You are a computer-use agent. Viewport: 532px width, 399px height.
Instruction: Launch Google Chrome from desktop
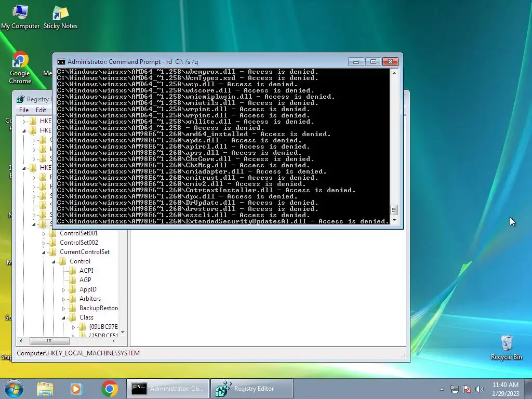point(20,68)
